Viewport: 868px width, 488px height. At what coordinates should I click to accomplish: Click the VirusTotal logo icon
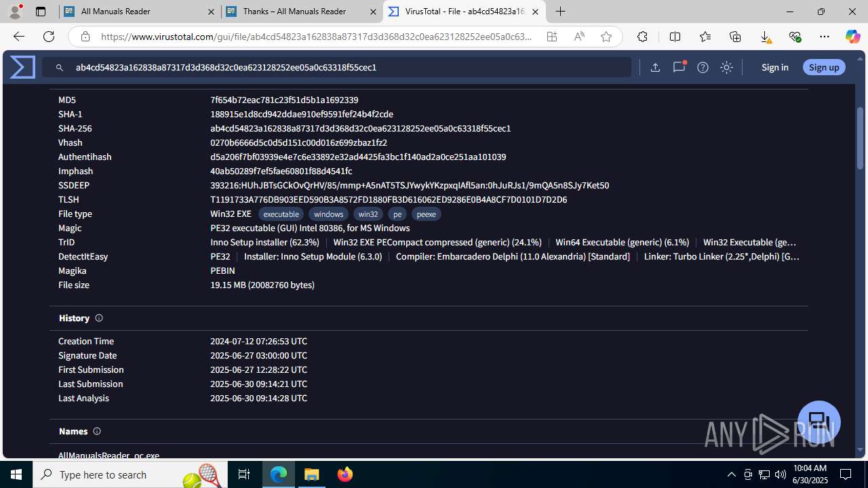pos(22,67)
